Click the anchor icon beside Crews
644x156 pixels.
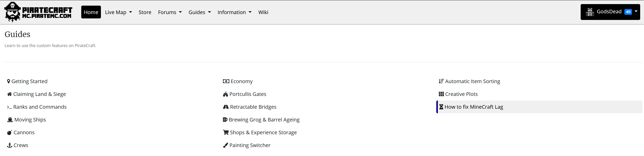10,145
